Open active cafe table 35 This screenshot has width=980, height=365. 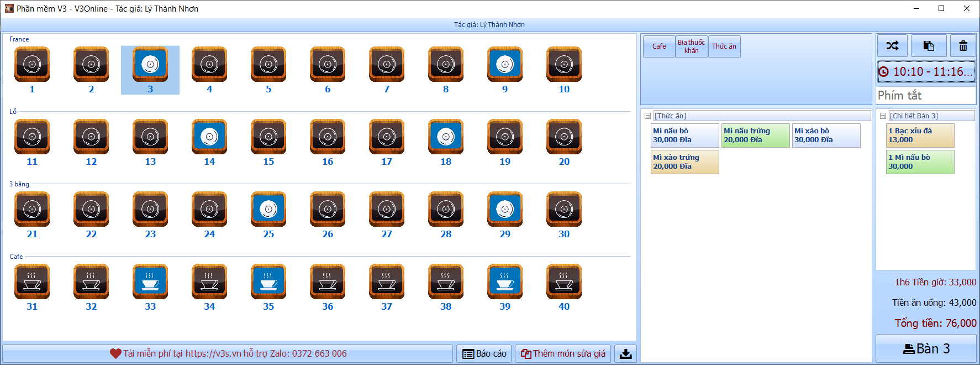(268, 288)
